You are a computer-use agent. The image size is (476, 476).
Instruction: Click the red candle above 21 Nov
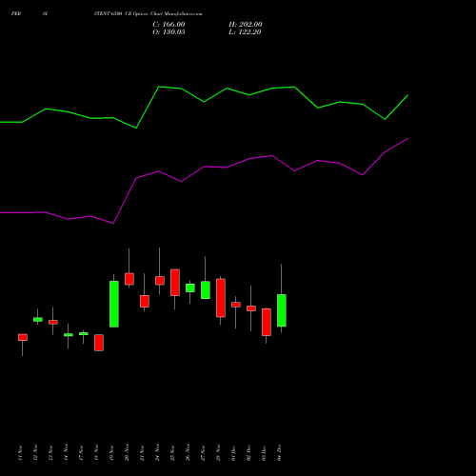[145, 301]
